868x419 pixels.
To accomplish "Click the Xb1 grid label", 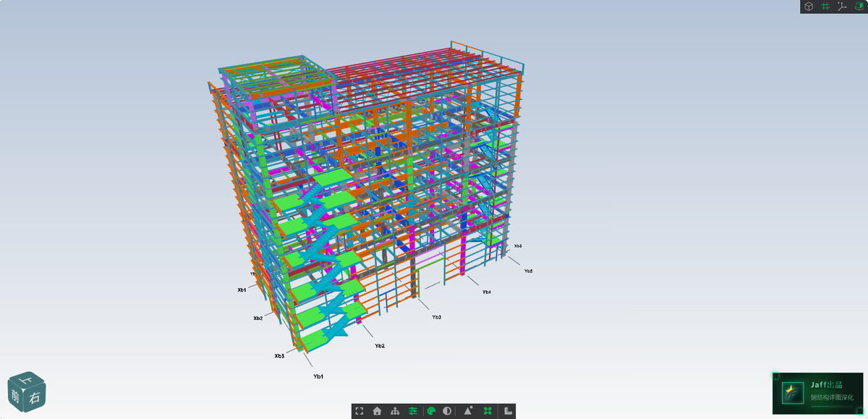I will 242,289.
